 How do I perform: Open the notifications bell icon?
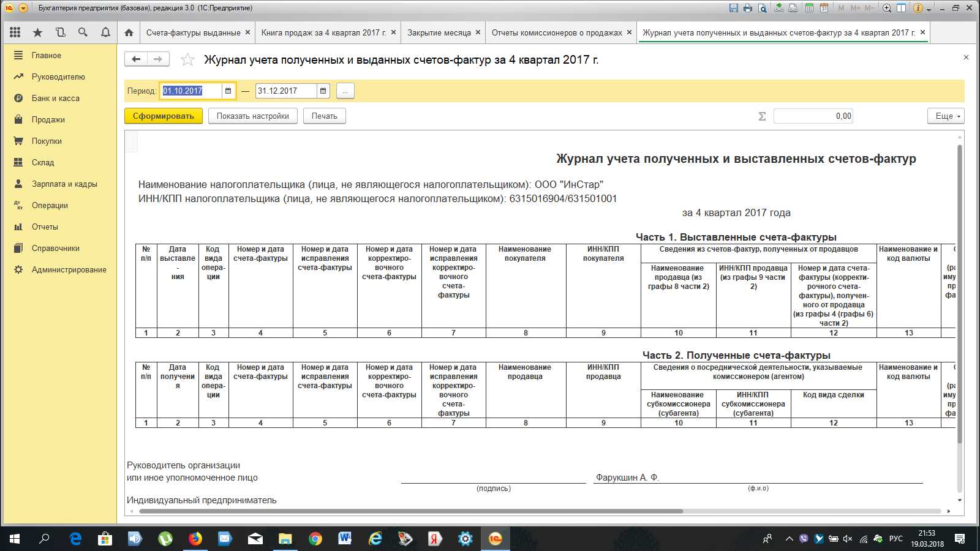105,32
